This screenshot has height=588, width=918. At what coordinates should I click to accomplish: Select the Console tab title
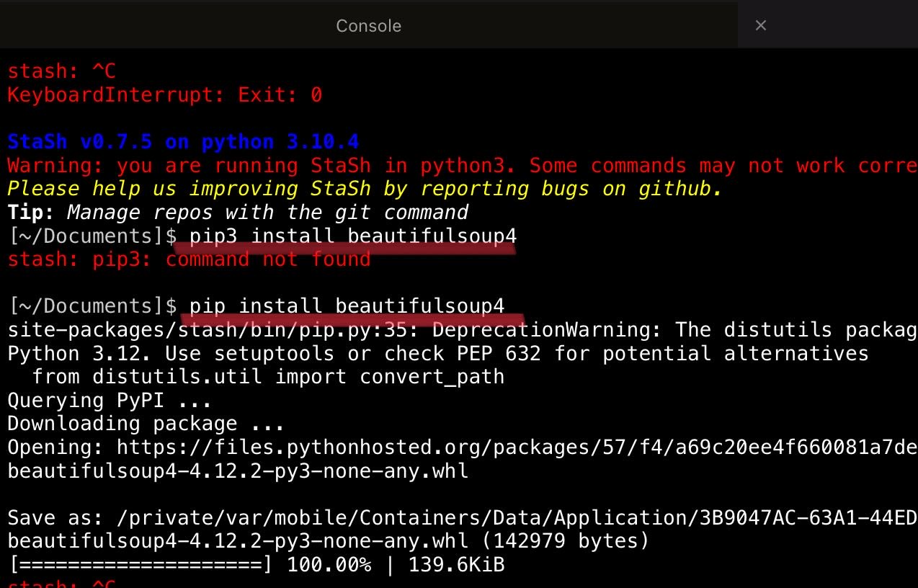pyautogui.click(x=369, y=26)
